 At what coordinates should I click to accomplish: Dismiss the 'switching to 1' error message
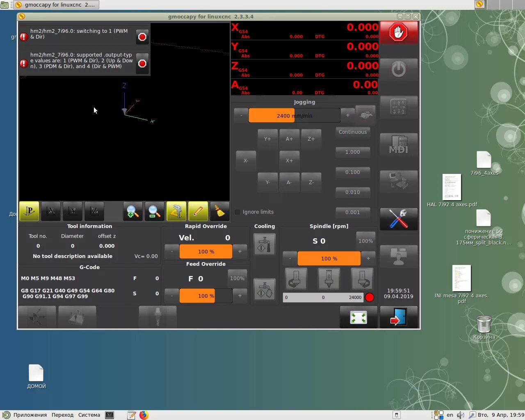tap(142, 37)
